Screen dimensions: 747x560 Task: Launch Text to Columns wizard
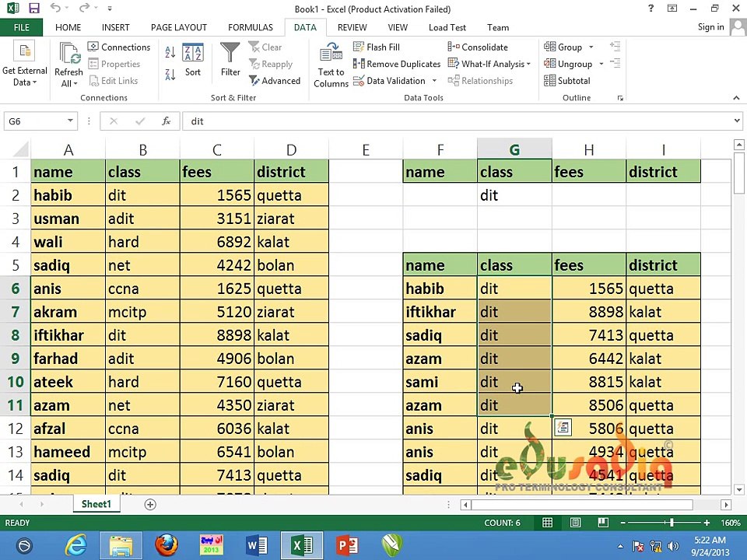[x=331, y=65]
